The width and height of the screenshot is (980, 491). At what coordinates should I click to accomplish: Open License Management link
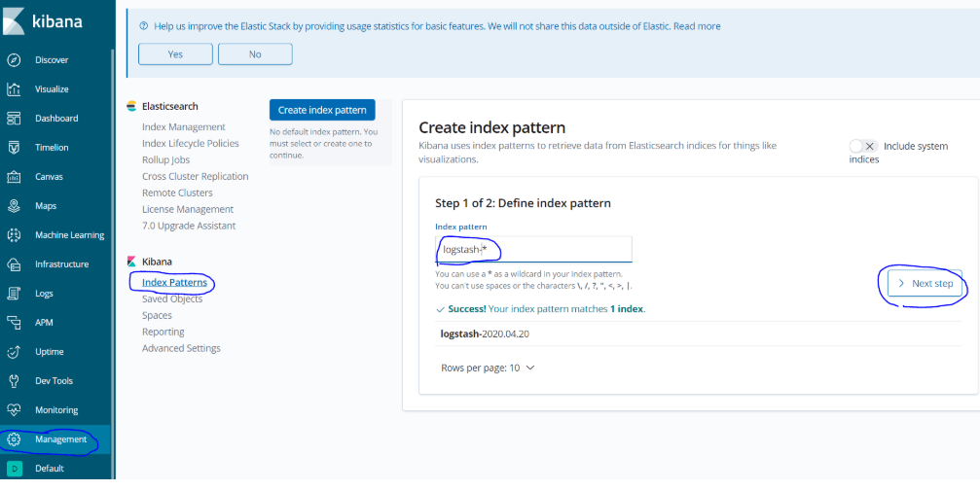coord(188,209)
